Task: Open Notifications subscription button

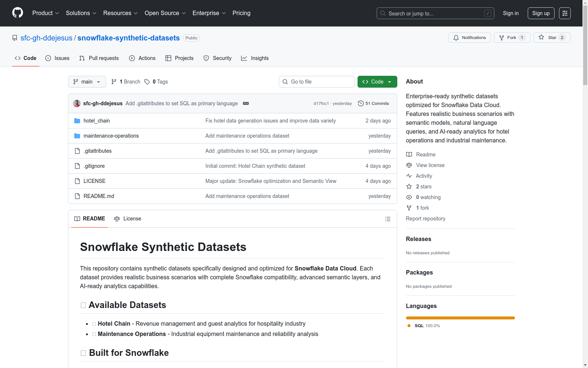Action: (470, 38)
